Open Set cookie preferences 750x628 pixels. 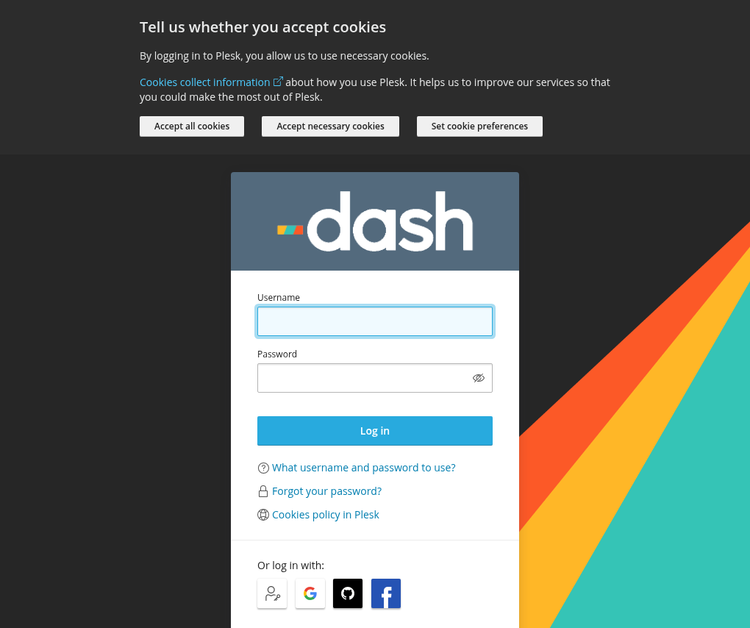coord(479,126)
